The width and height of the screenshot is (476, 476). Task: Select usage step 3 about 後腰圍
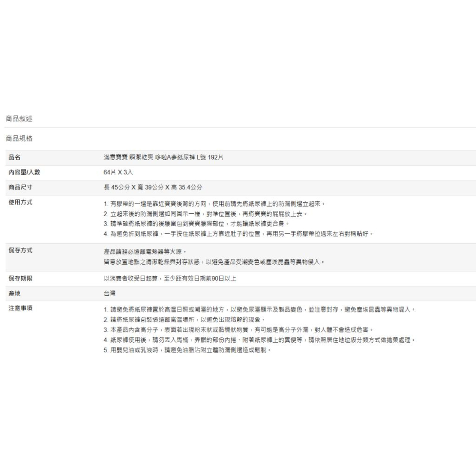pos(196,224)
